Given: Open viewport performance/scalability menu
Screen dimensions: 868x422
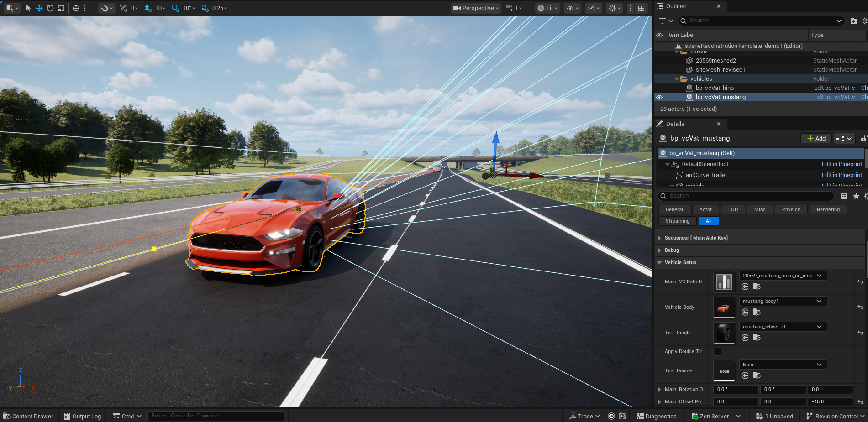Looking at the screenshot, I should (594, 8).
